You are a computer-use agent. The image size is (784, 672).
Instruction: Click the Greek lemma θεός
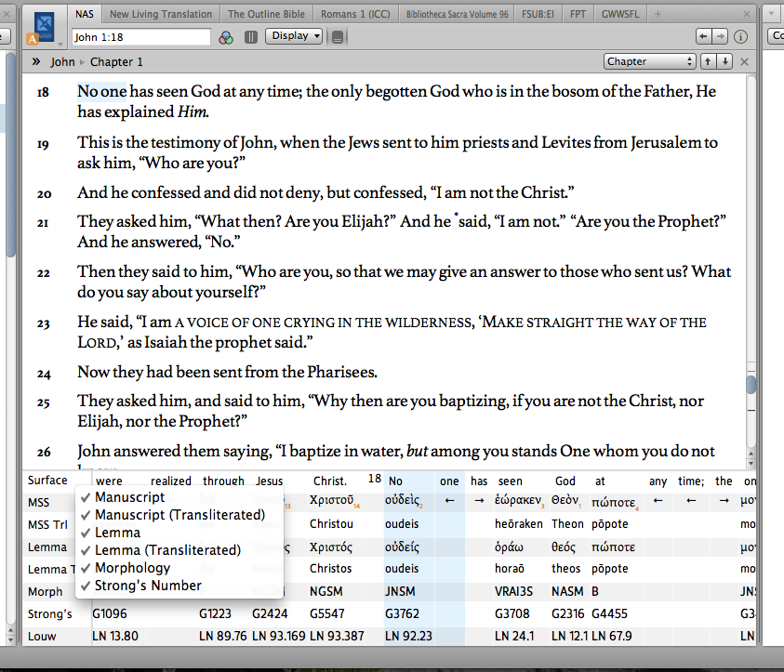coord(563,547)
